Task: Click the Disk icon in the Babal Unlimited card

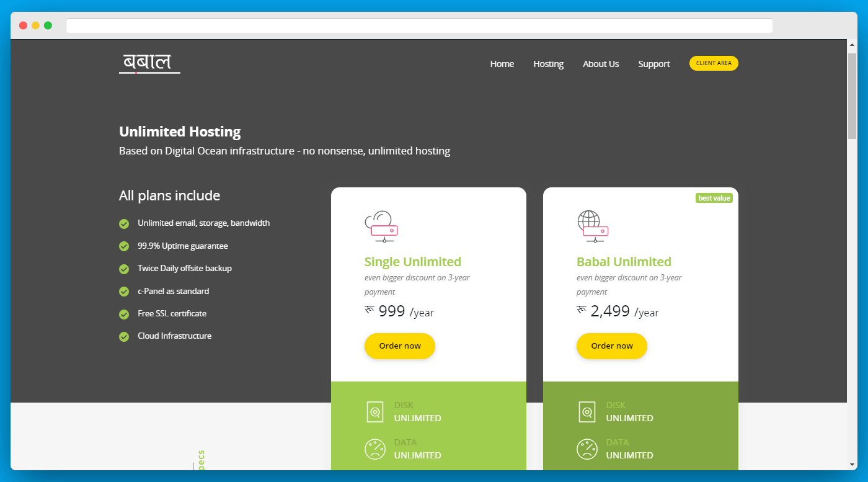Action: pyautogui.click(x=587, y=412)
